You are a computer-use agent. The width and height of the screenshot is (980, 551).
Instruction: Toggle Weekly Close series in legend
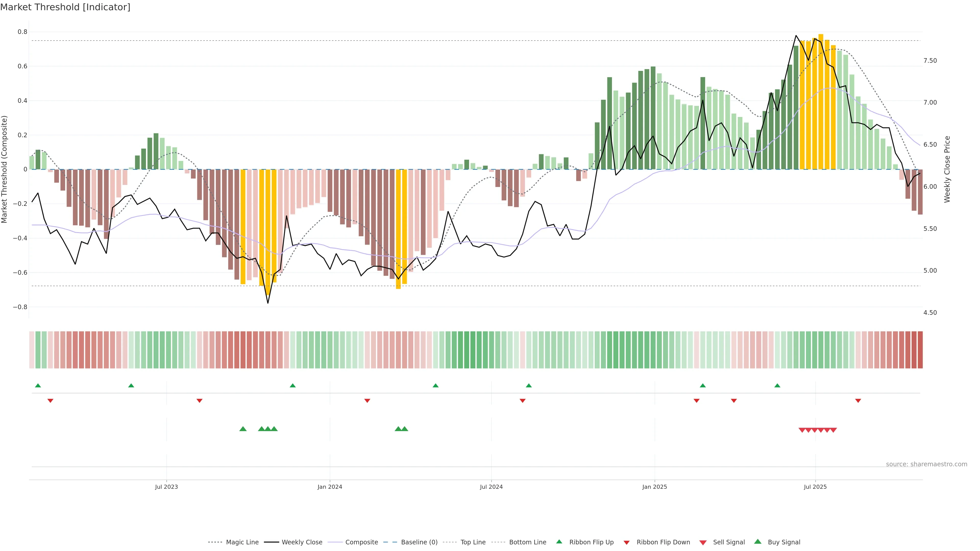coord(302,542)
